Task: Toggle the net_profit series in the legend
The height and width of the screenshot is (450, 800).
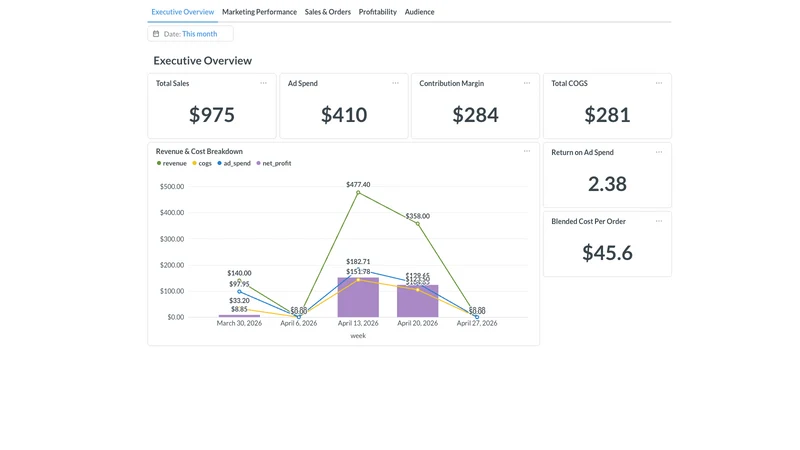Action: [274, 163]
